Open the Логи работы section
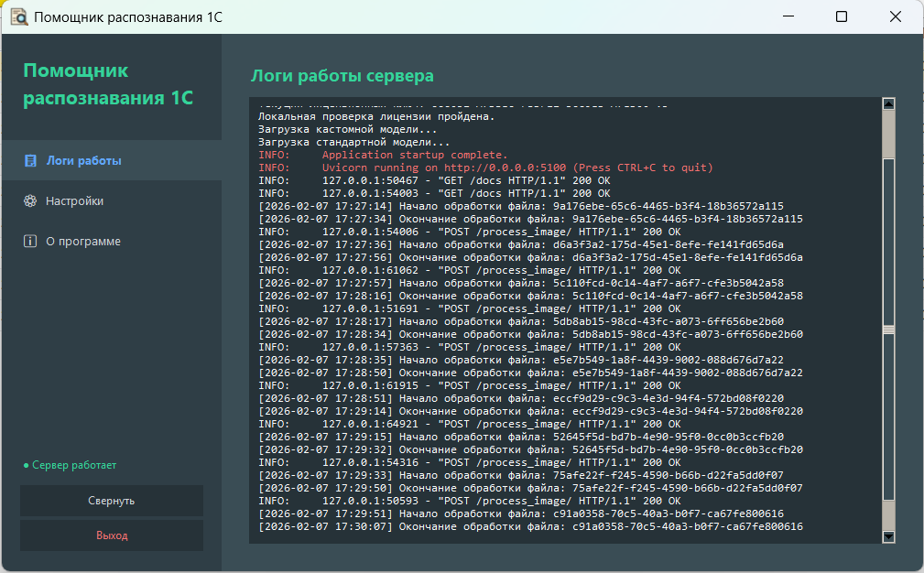Screen dimensions: 924x573 coord(112,160)
